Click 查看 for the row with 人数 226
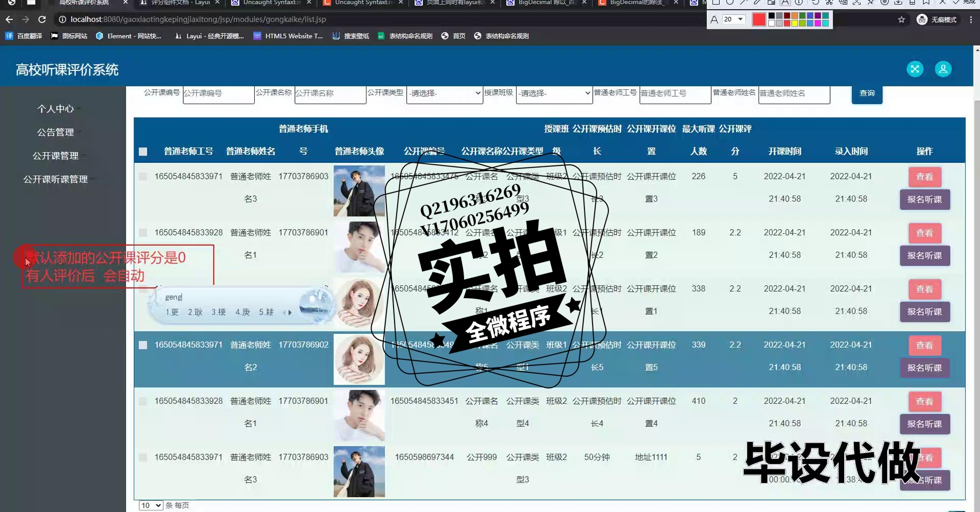 [924, 177]
